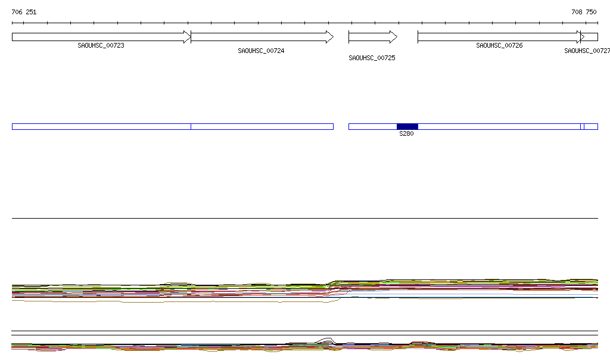610x364 pixels.
Task: Click the small SAOUHSC_00727 gene arrow
Action: tap(591, 37)
